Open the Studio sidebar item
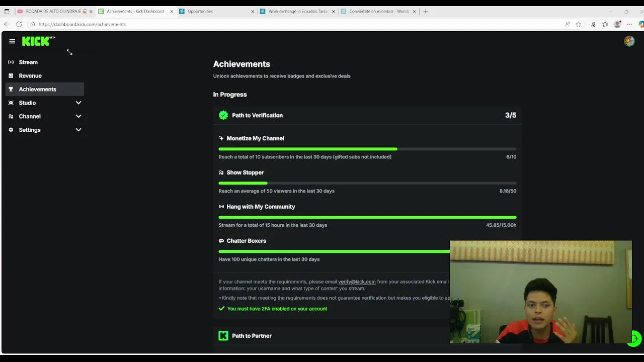 coord(45,103)
